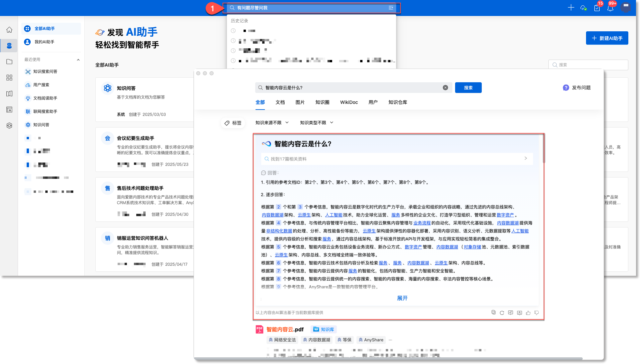Open the 智能内容云.pdf result title
Viewport: 640px width, 364px height.
[285, 329]
